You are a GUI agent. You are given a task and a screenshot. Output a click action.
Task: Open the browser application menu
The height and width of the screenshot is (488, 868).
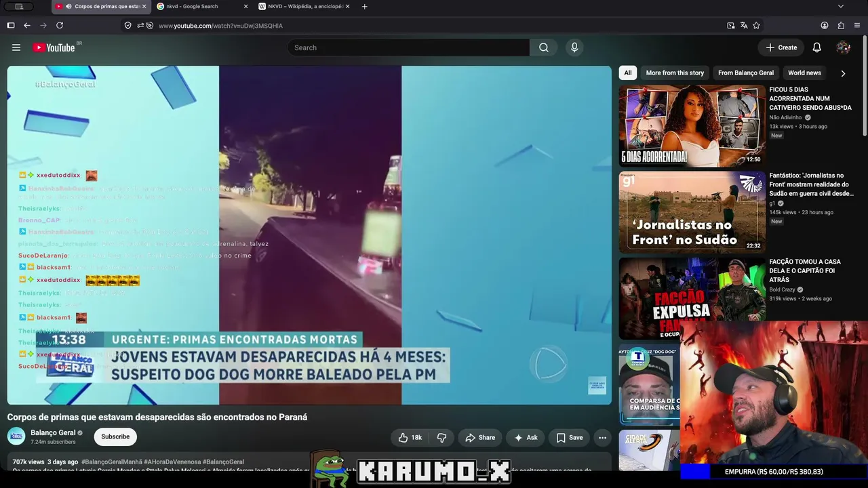[x=857, y=25]
